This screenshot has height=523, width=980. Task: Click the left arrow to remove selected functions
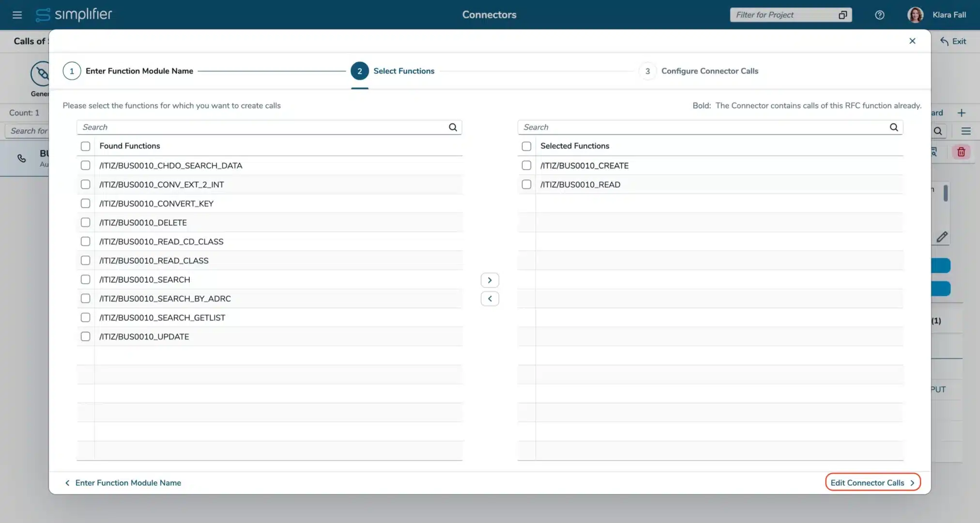(490, 298)
